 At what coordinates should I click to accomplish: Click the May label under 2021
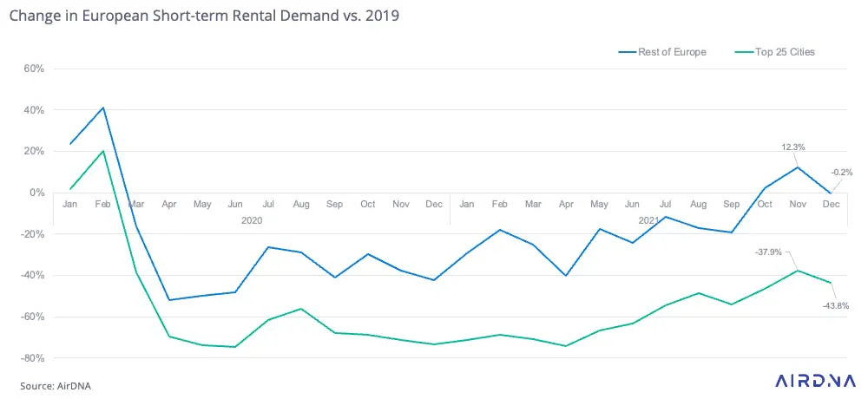(599, 204)
